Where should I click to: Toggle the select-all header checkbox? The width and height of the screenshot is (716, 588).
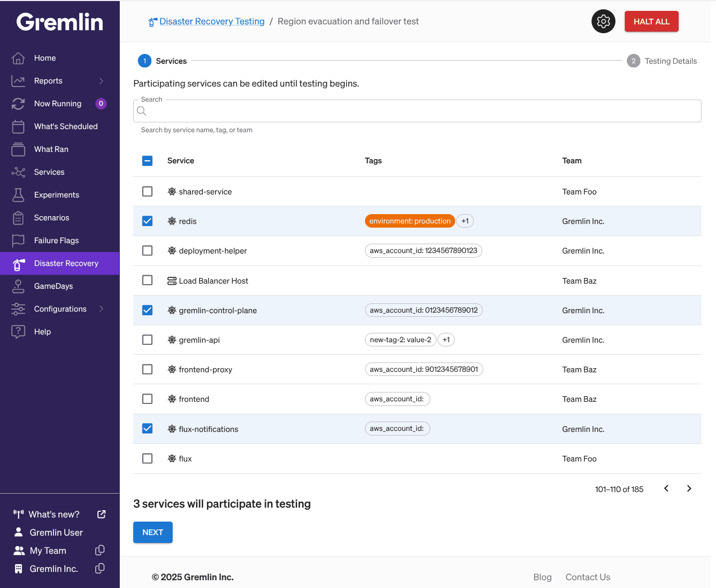(147, 161)
